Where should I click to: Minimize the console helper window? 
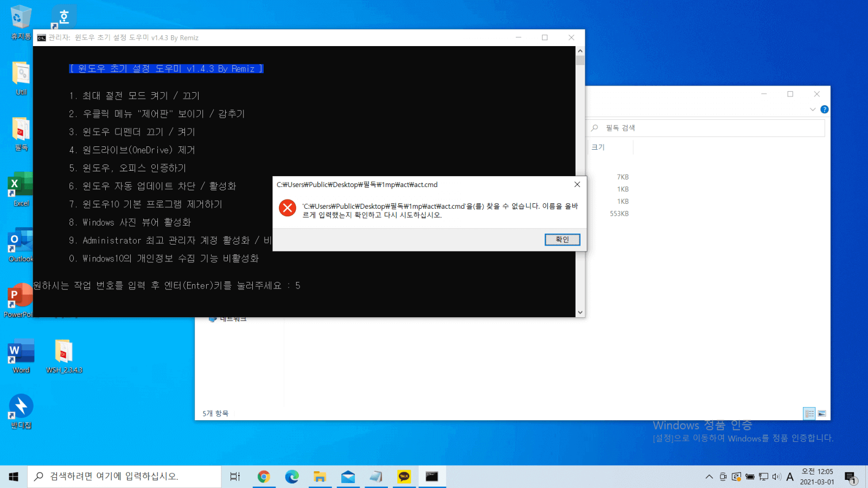(518, 37)
